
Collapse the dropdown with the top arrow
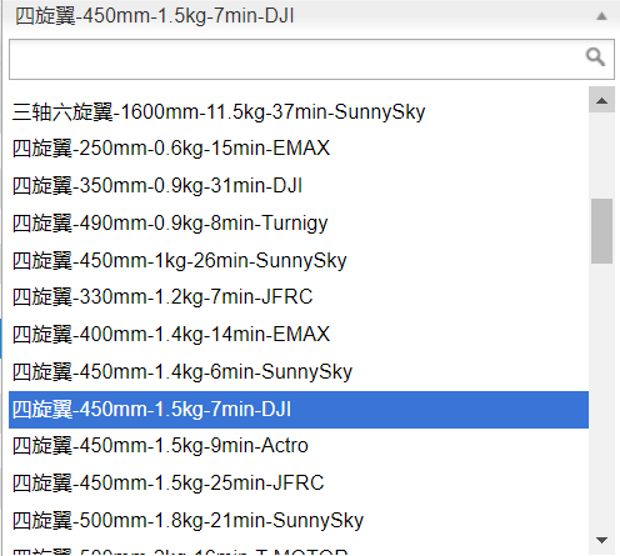tap(601, 16)
